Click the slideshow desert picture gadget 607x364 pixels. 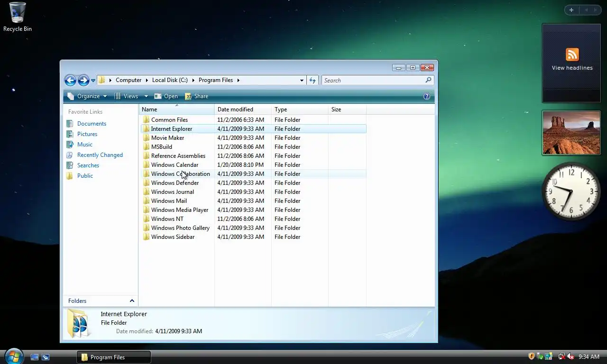pyautogui.click(x=571, y=133)
